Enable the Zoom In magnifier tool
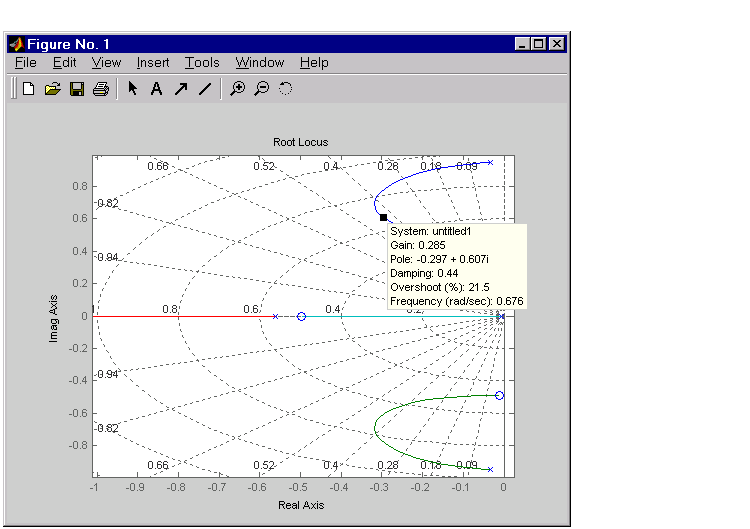The image size is (750, 529). pos(237,89)
